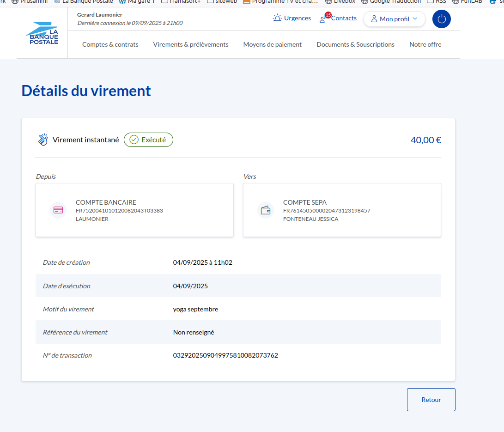Open Contacts with the notification badge
This screenshot has height=432, width=504.
pyautogui.click(x=339, y=18)
